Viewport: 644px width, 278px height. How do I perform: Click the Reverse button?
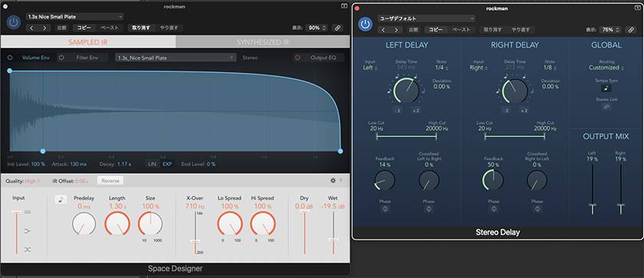tap(110, 181)
